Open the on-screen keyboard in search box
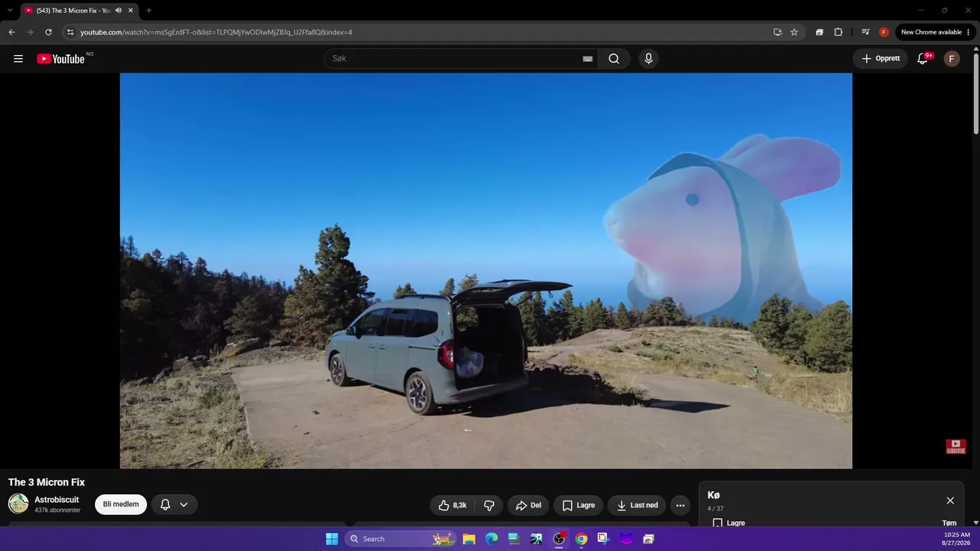The width and height of the screenshot is (980, 551). click(x=587, y=59)
